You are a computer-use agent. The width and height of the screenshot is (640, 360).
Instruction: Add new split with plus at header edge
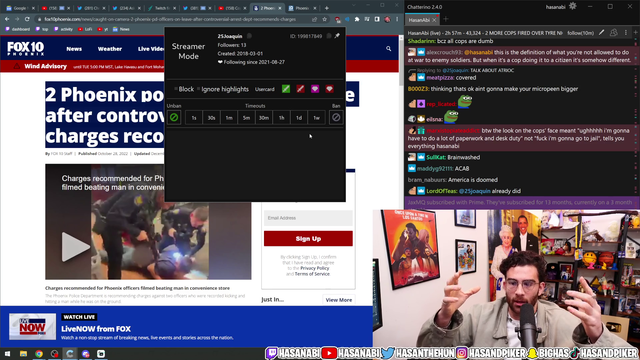point(636,33)
